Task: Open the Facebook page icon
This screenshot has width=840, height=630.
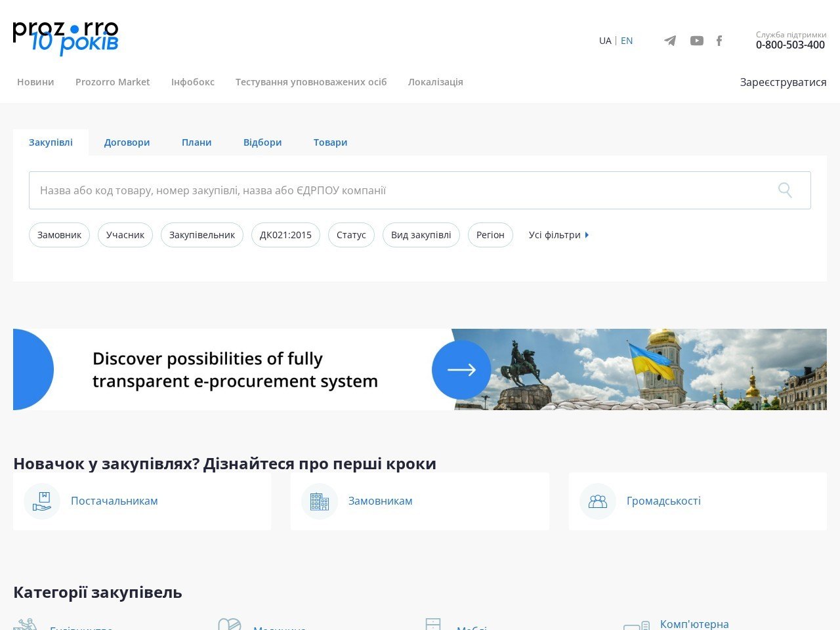Action: tap(719, 41)
